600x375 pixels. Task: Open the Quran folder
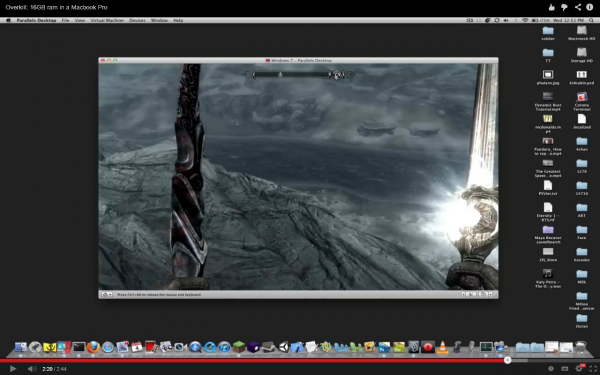coord(582,321)
